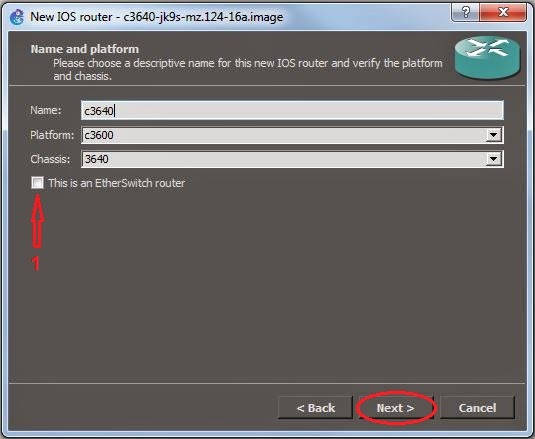Cancel the new IOS router wizard
This screenshot has width=535, height=439.
[x=477, y=408]
